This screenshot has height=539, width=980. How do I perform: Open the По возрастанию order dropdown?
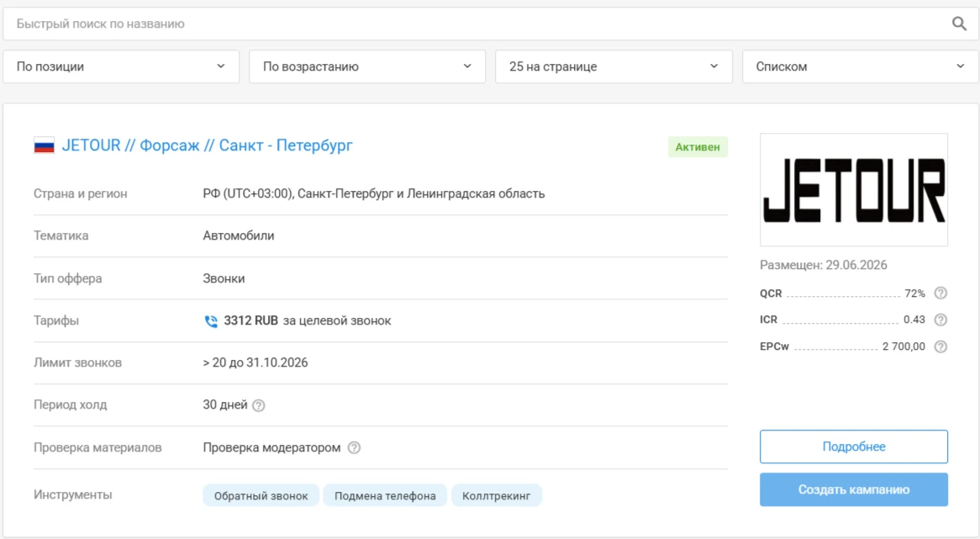[367, 66]
